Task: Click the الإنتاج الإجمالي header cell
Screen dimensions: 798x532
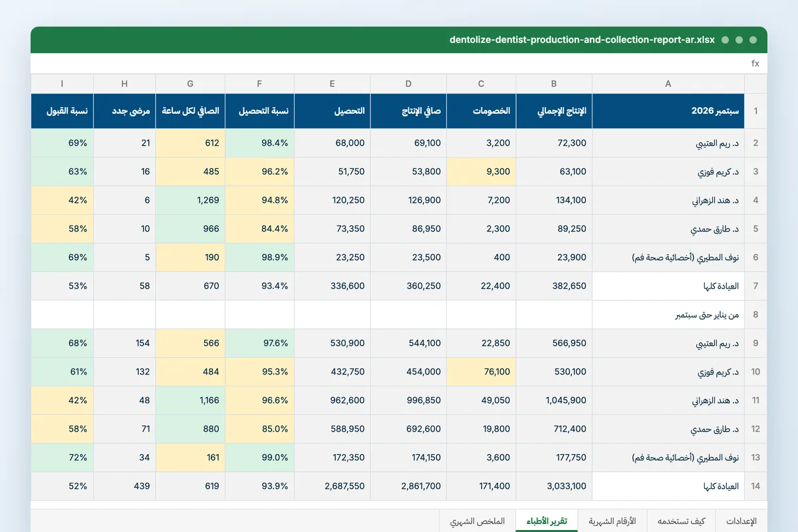Action: (554, 111)
